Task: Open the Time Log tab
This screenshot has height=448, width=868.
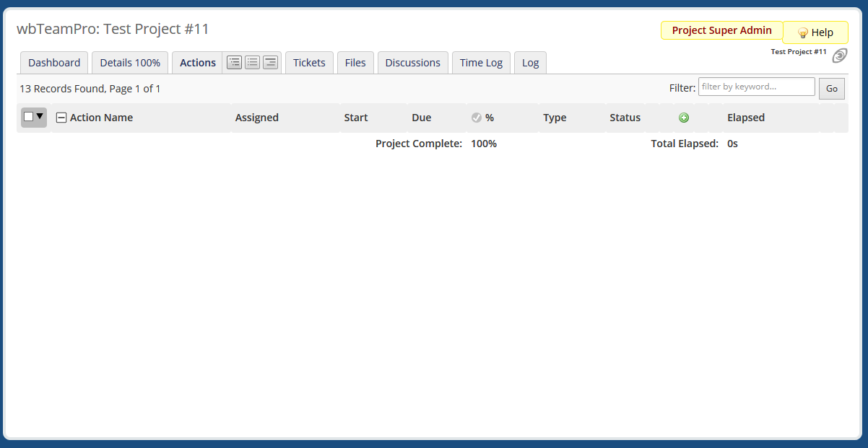Action: [481, 63]
